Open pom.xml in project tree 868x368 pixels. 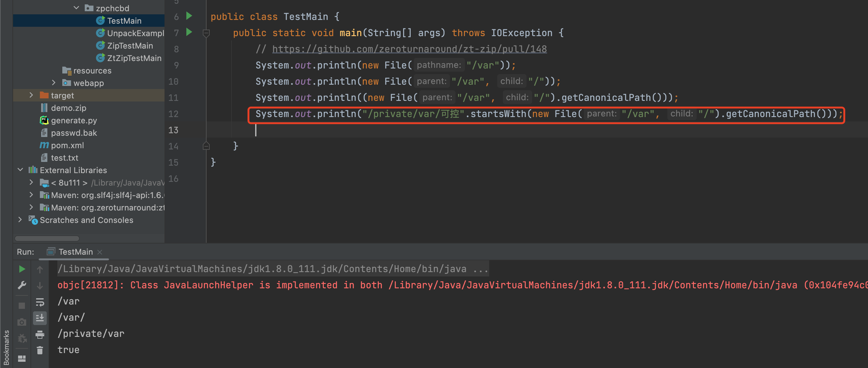tap(67, 145)
